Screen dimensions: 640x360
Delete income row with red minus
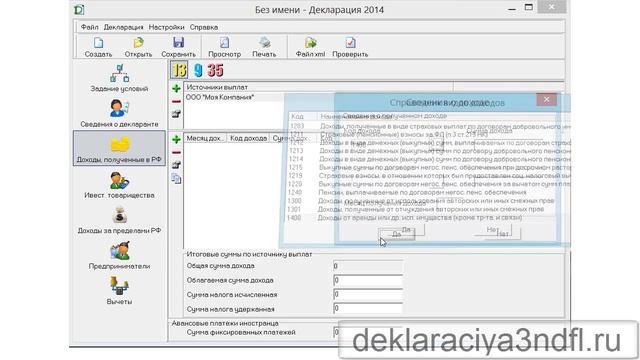tap(176, 152)
